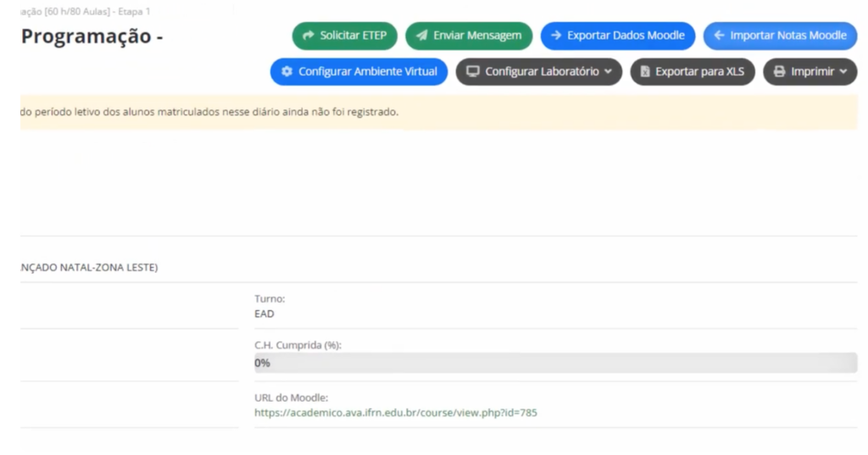Screen dimensions: 868x455
Task: Click the right arrow icon on Exportar Dados Moodle
Action: click(x=556, y=36)
